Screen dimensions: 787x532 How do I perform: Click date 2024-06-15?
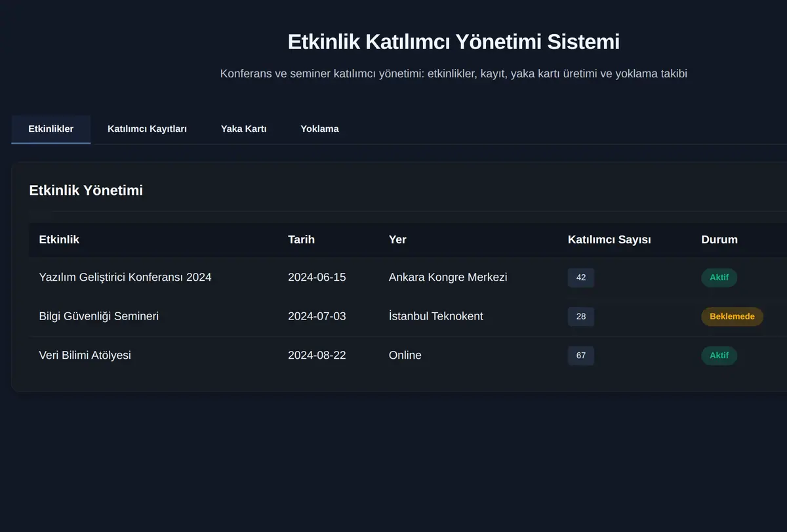pyautogui.click(x=317, y=277)
